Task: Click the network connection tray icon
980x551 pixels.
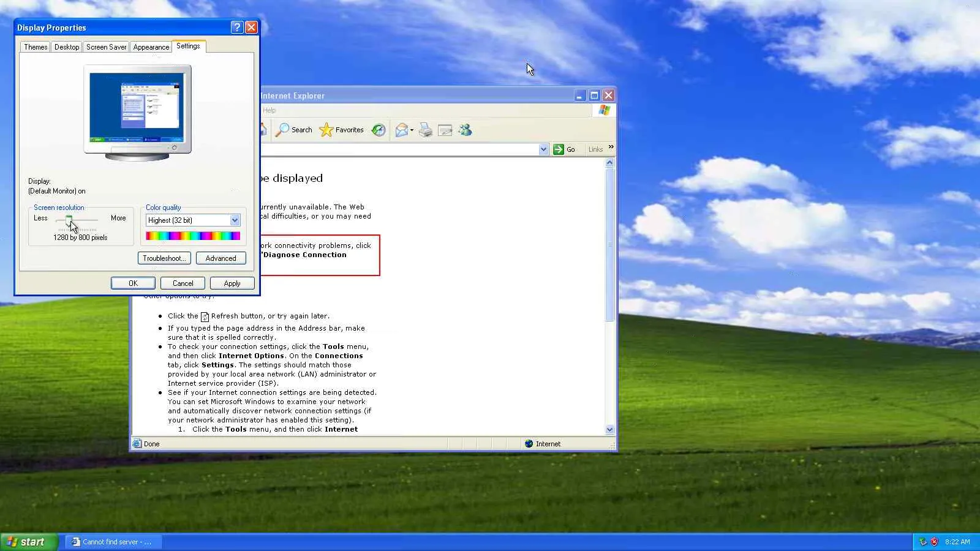Action: click(x=923, y=542)
